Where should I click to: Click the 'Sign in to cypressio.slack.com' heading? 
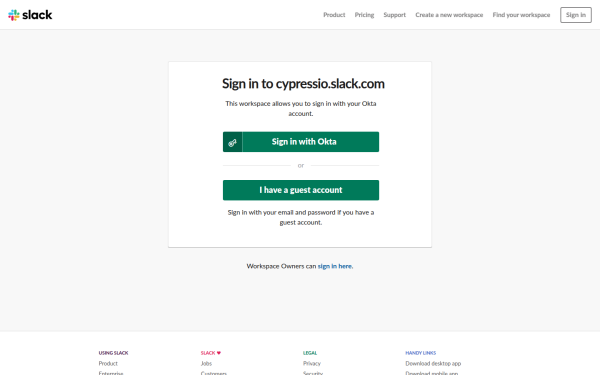click(303, 84)
